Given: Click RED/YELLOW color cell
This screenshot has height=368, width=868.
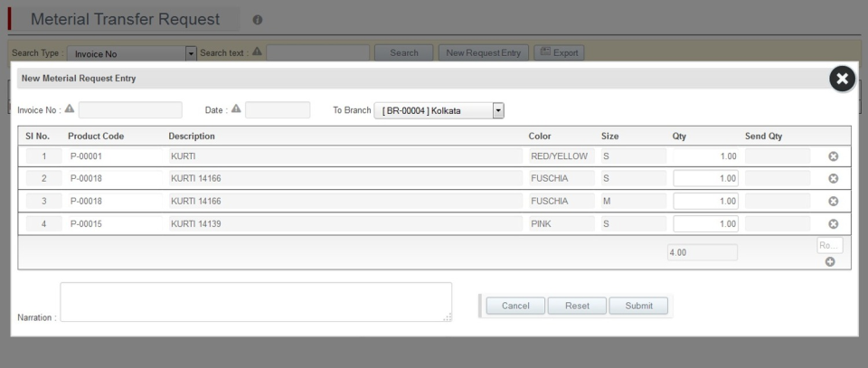Looking at the screenshot, I should (x=561, y=156).
